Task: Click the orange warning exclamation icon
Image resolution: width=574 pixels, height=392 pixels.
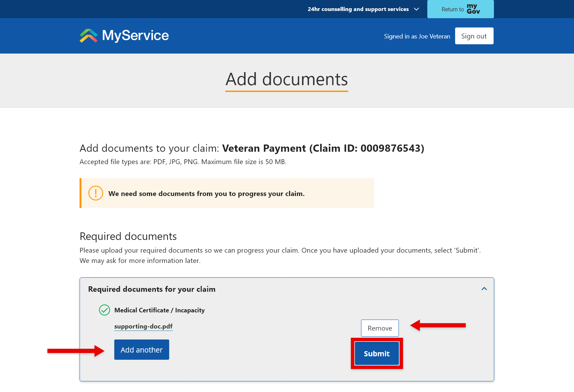Action: click(x=96, y=193)
